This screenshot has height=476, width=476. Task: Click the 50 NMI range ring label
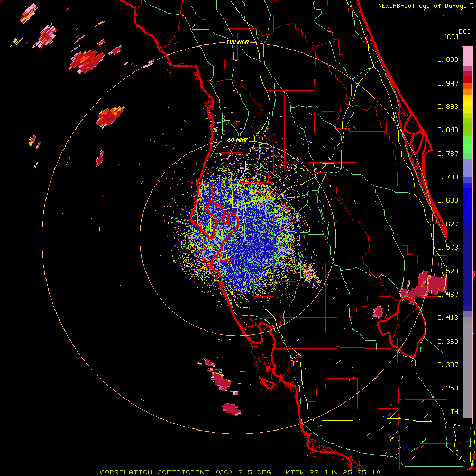(x=237, y=140)
